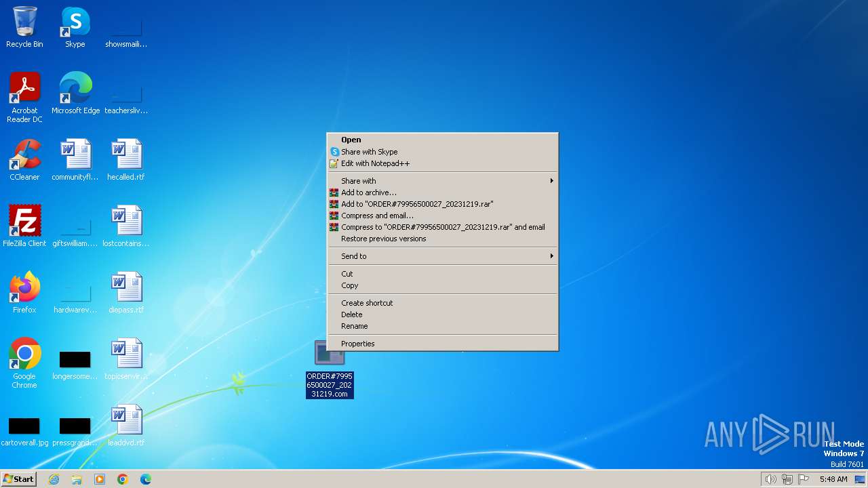Choose Compress to rar and email
This screenshot has height=488, width=868.
tap(443, 227)
